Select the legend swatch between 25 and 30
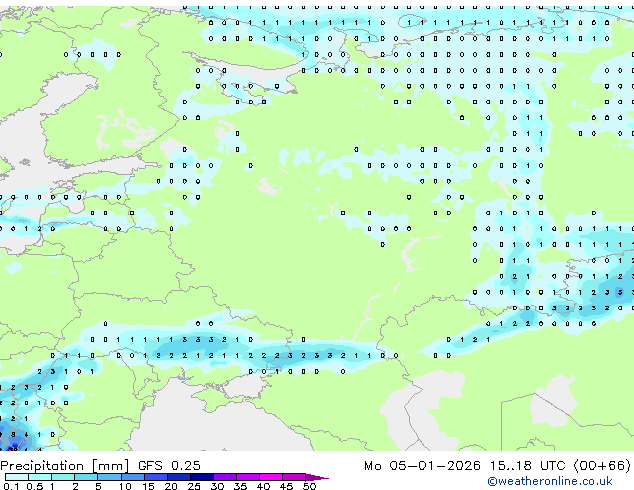Screen dimensions: 634x490 (202, 477)
